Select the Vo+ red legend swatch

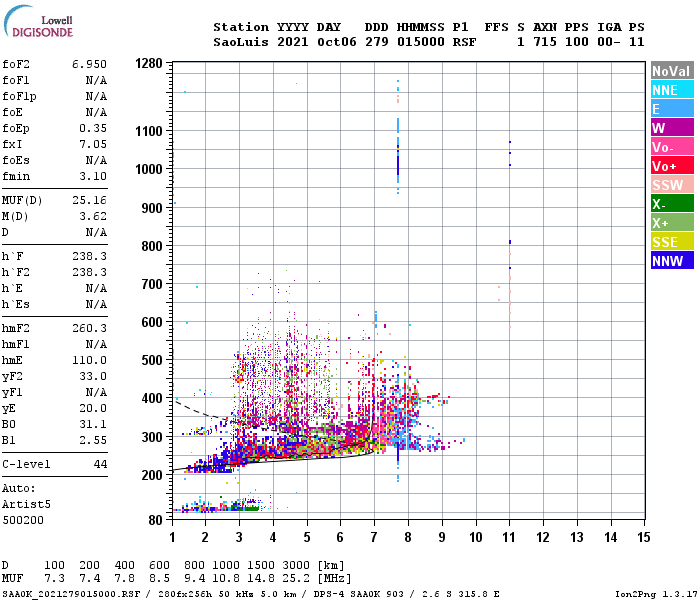tap(672, 166)
